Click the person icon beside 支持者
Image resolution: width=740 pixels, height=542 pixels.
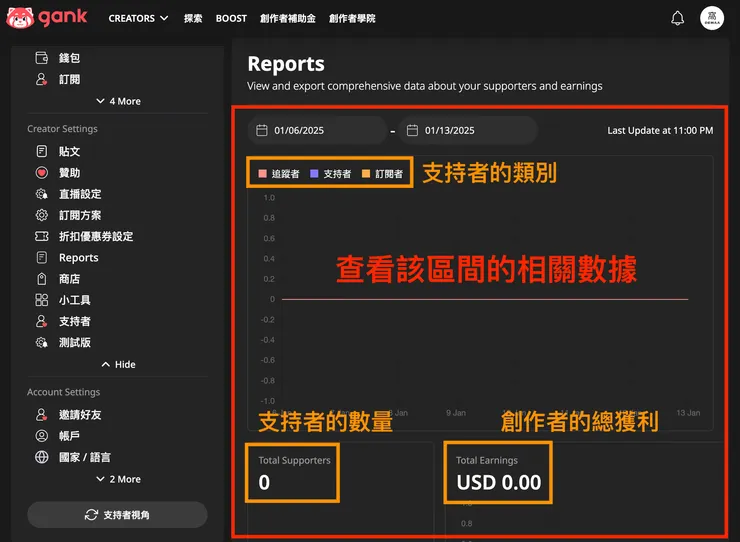(x=42, y=321)
